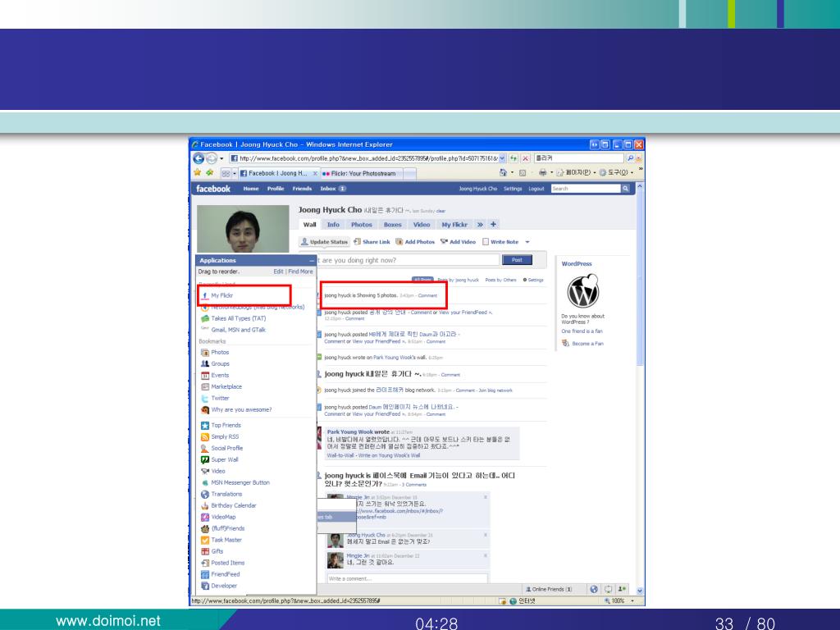Open Friends in the Facebook top bar

click(x=302, y=189)
